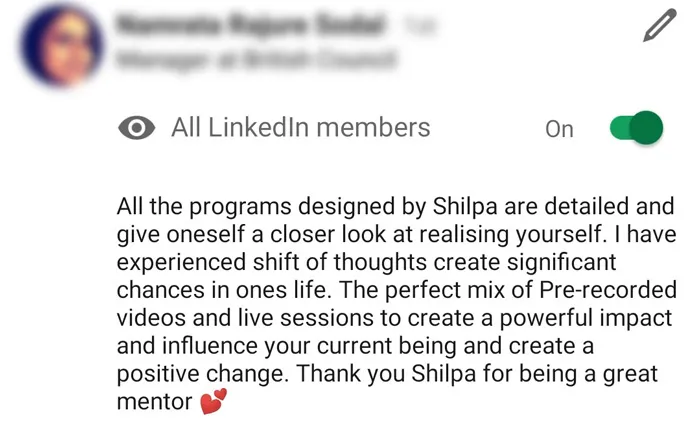Click the blurred job headline under the name

256,60
